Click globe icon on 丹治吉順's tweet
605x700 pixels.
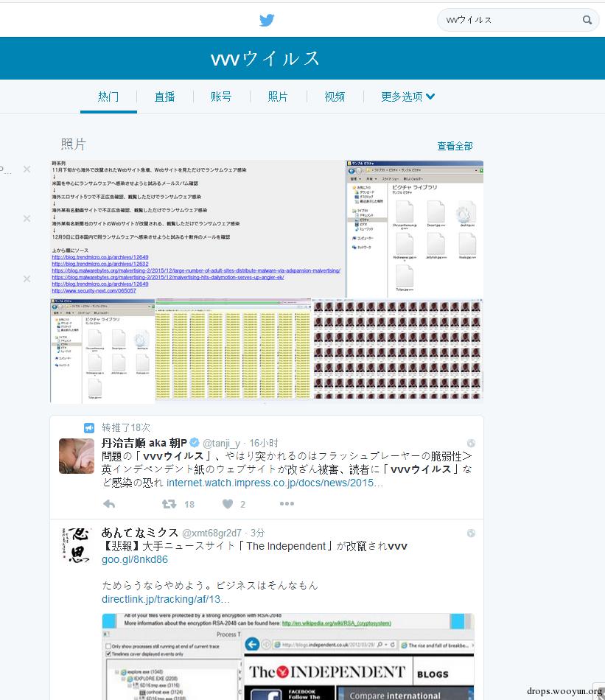point(471,444)
